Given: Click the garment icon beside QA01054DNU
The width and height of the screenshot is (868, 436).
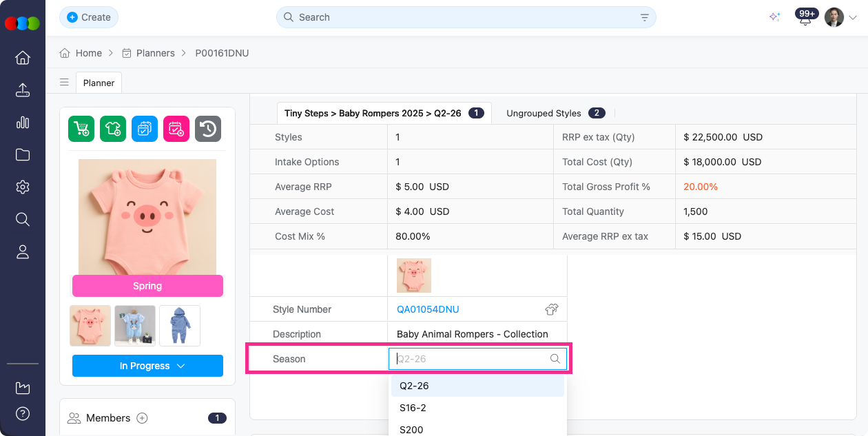Looking at the screenshot, I should coord(551,309).
